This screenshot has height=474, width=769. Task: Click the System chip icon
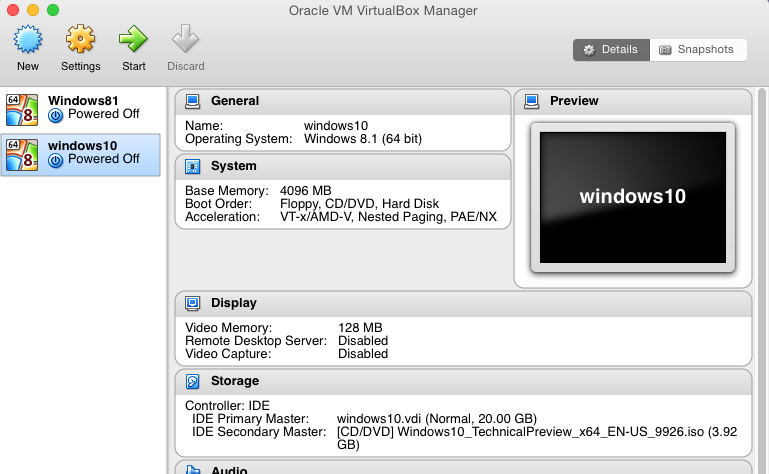pyautogui.click(x=192, y=166)
